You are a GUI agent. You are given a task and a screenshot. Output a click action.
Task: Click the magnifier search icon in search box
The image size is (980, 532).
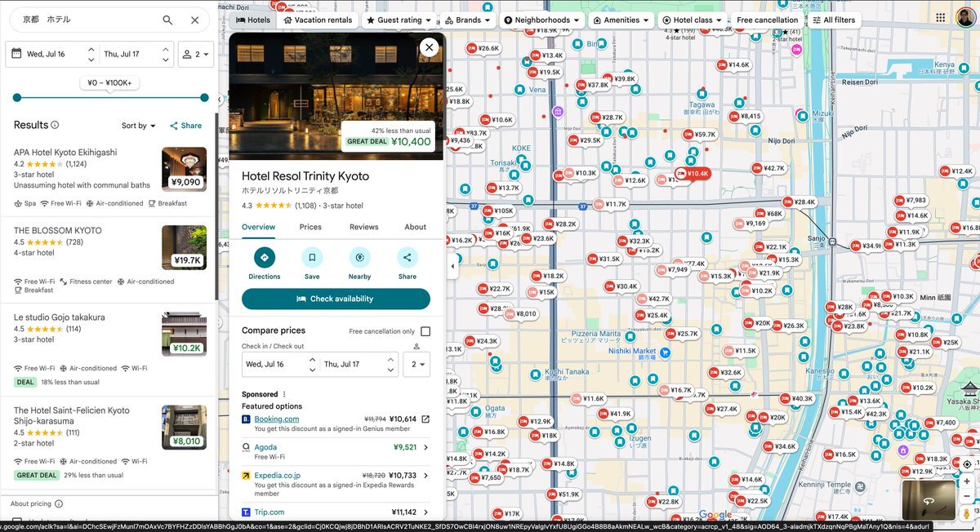167,20
